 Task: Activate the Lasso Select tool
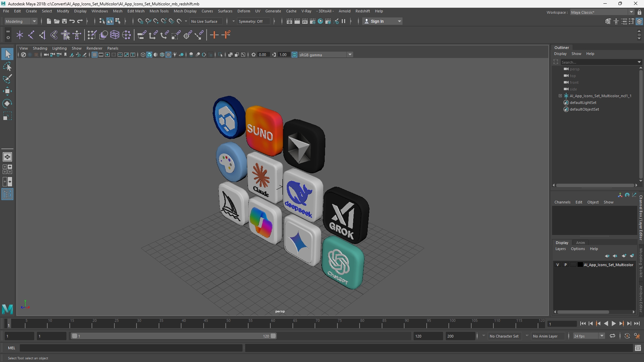pos(7,67)
